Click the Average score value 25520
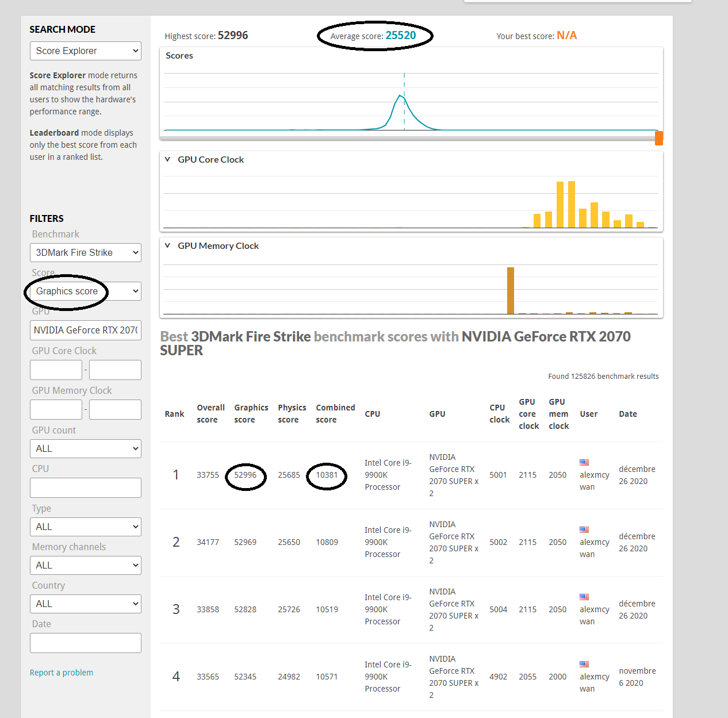 coord(401,35)
